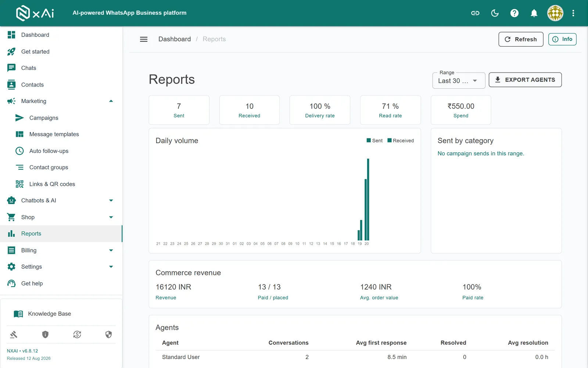The image size is (588, 368).
Task: Click the Reports breadcrumb text
Action: (214, 39)
